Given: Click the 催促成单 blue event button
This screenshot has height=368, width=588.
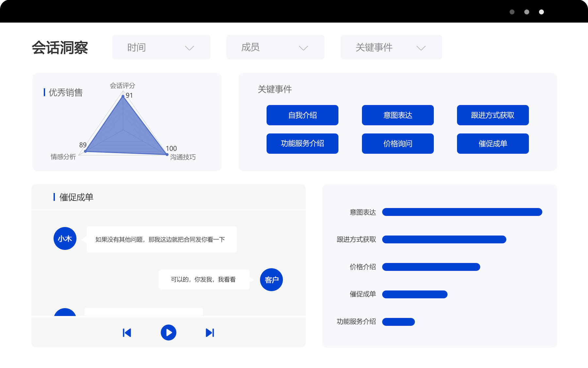Looking at the screenshot, I should (x=493, y=144).
